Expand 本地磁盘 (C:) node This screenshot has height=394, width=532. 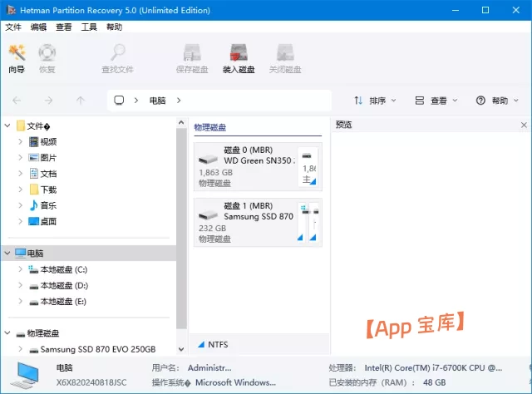(20, 270)
